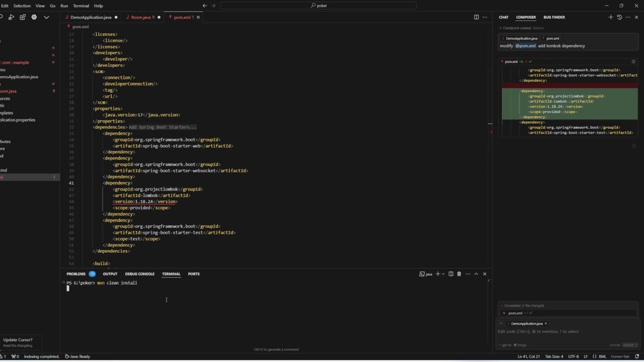Viewport: 644px width, 362px height.
Task: Open the PORTS panel tab
Action: [x=194, y=274]
